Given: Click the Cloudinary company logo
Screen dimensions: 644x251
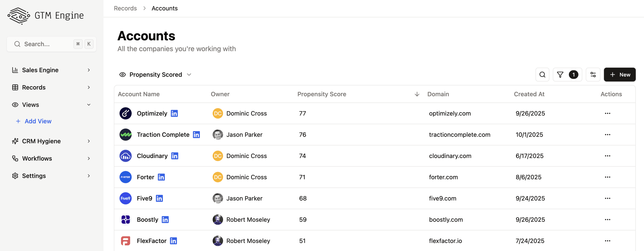Looking at the screenshot, I should coord(126,156).
